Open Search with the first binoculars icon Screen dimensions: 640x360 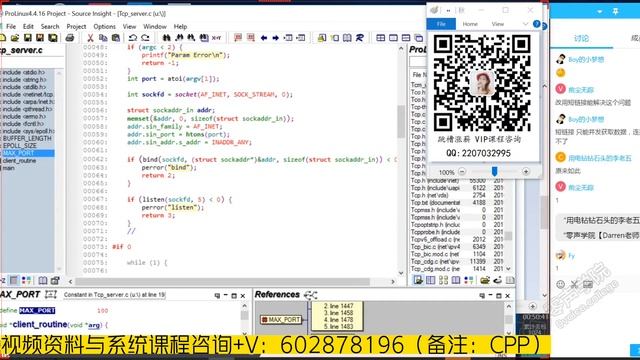(167, 38)
